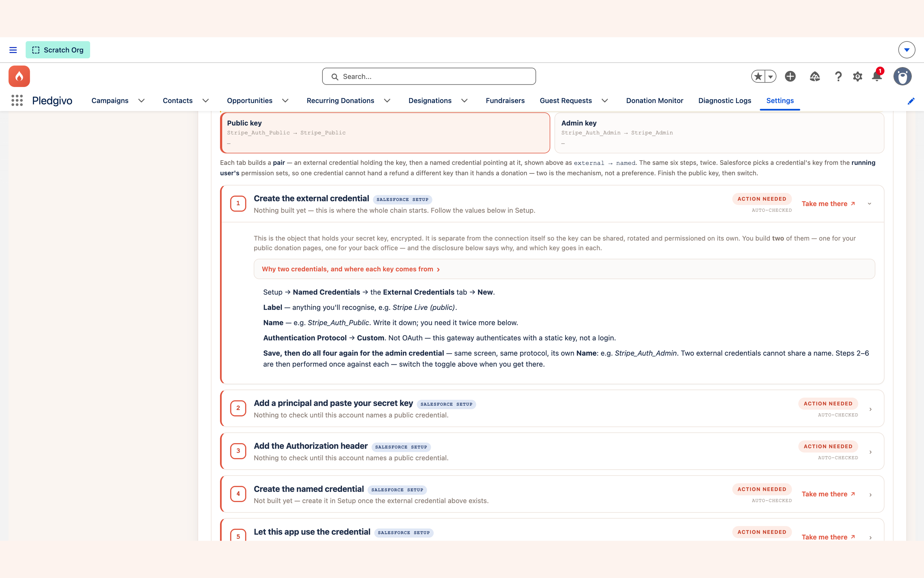This screenshot has height=578, width=924.
Task: Click the pencil edit navigation icon
Action: pos(911,101)
